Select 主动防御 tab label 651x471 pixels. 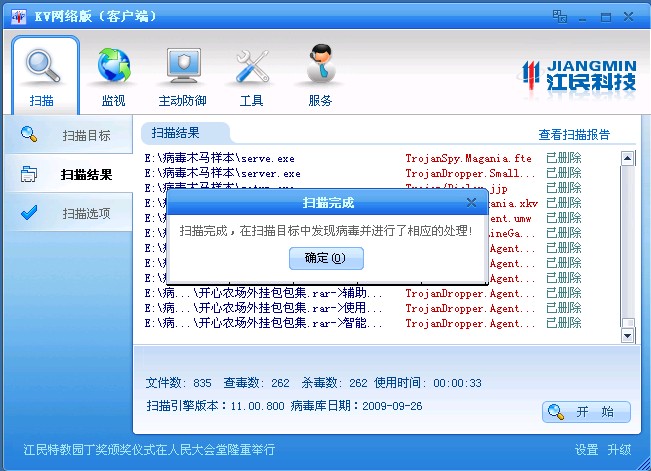click(x=183, y=101)
